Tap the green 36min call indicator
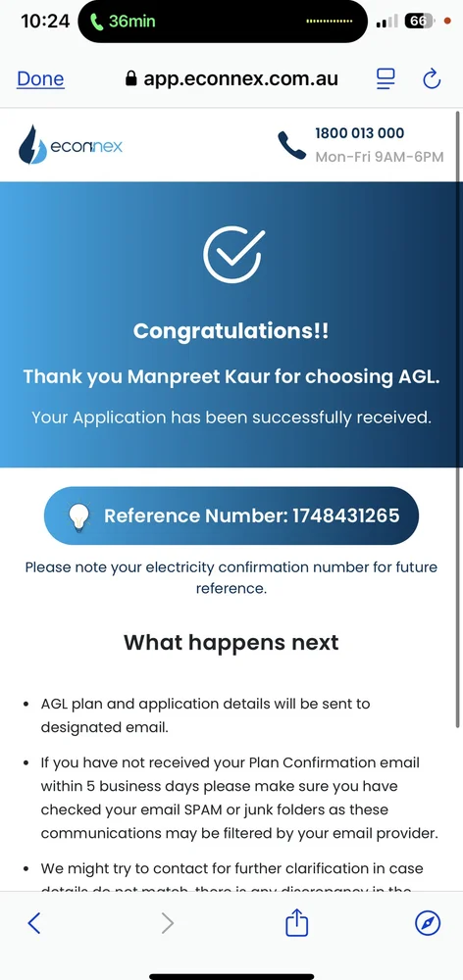This screenshot has width=463, height=980. click(x=126, y=22)
